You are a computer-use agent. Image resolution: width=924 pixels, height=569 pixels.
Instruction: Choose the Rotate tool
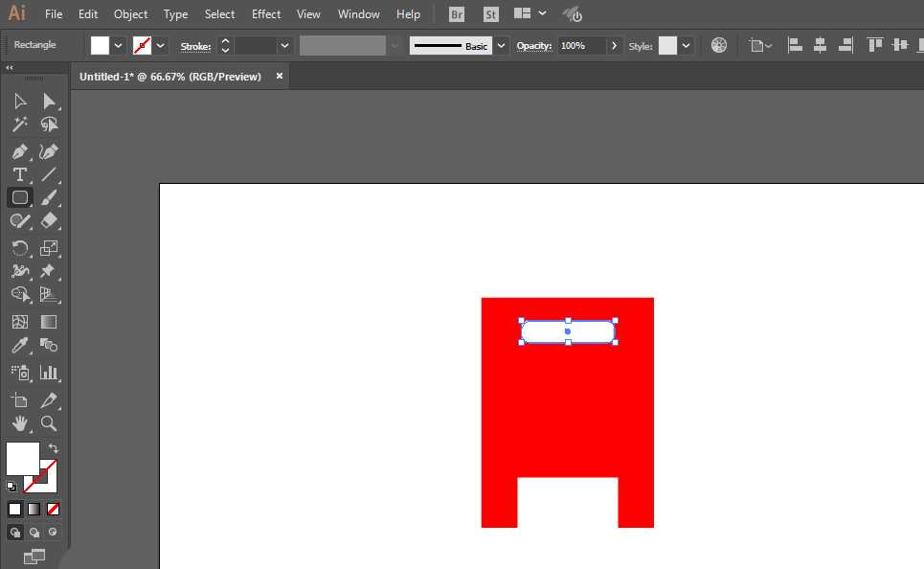(19, 248)
